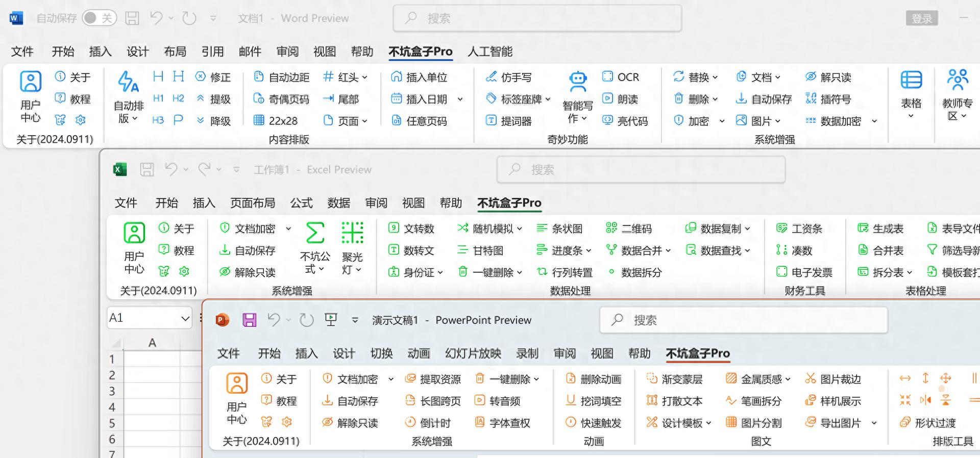The height and width of the screenshot is (458, 980).
Task: Click the 登录 button in Word title bar
Action: (x=921, y=19)
